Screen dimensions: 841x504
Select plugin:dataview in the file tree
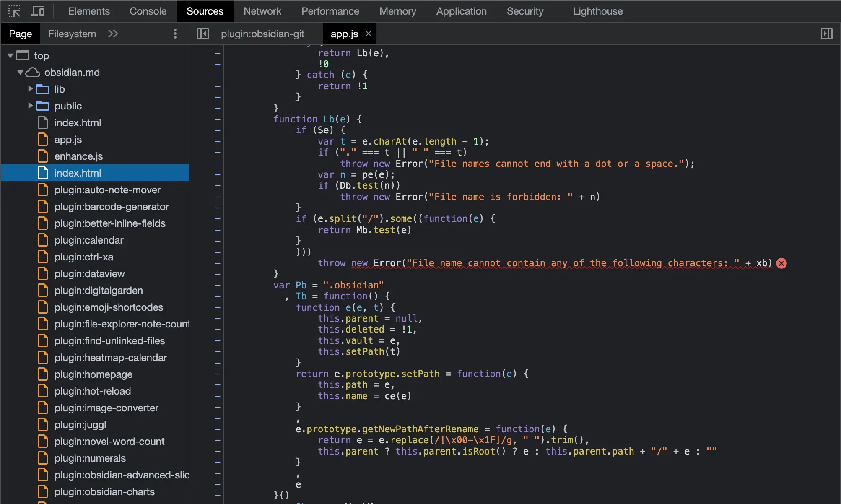89,274
